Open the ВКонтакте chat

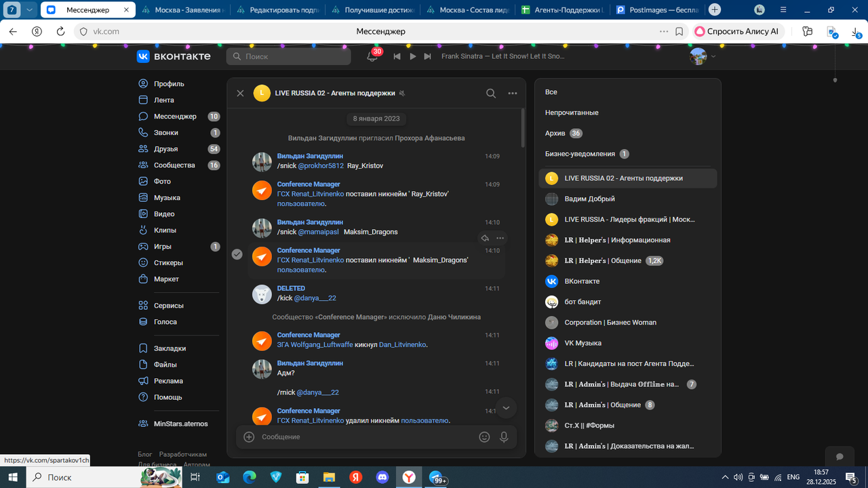pyautogui.click(x=628, y=281)
